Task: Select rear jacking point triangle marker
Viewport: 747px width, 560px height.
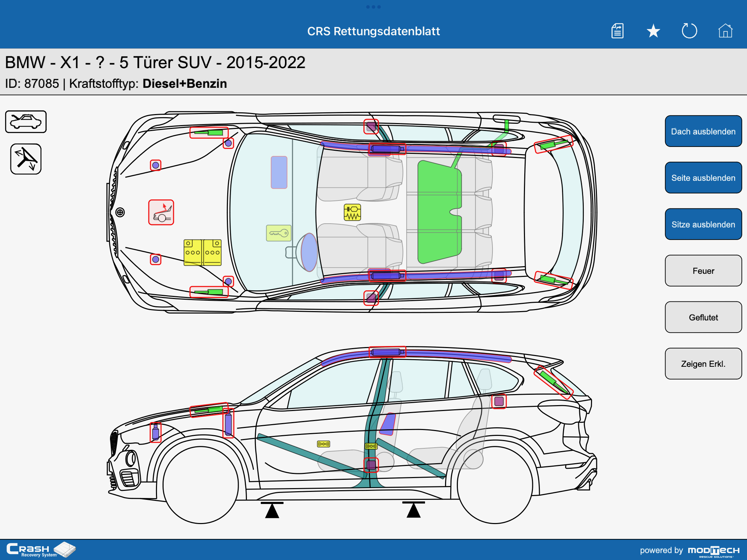Action: (414, 510)
